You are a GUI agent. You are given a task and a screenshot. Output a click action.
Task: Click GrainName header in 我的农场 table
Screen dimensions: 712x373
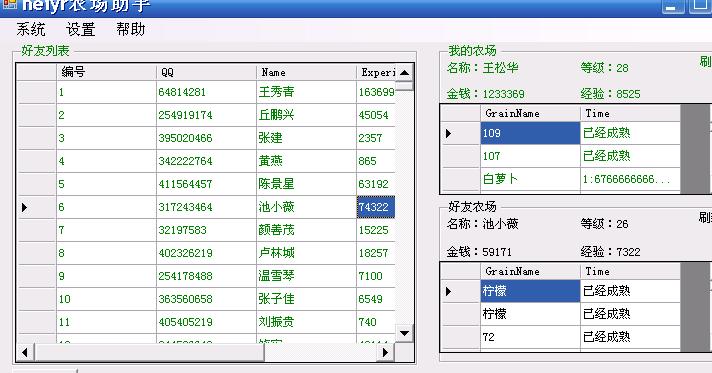(x=530, y=114)
